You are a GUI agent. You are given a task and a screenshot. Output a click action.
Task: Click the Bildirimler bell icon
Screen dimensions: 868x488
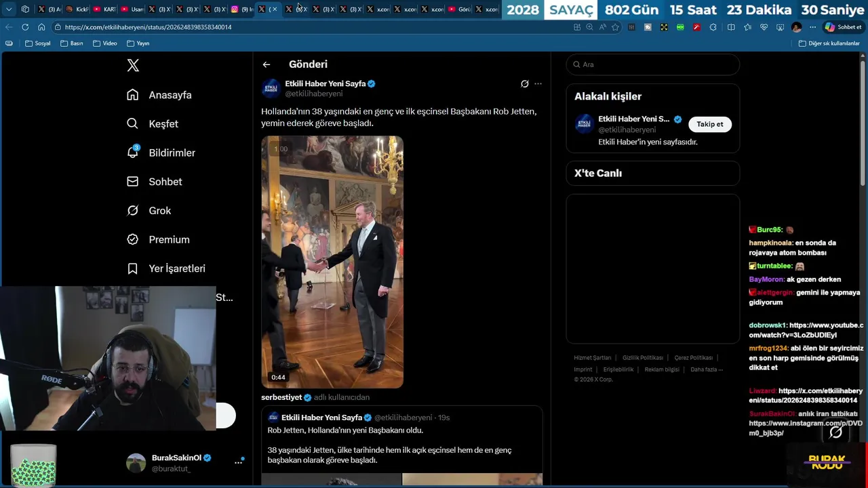pos(133,152)
